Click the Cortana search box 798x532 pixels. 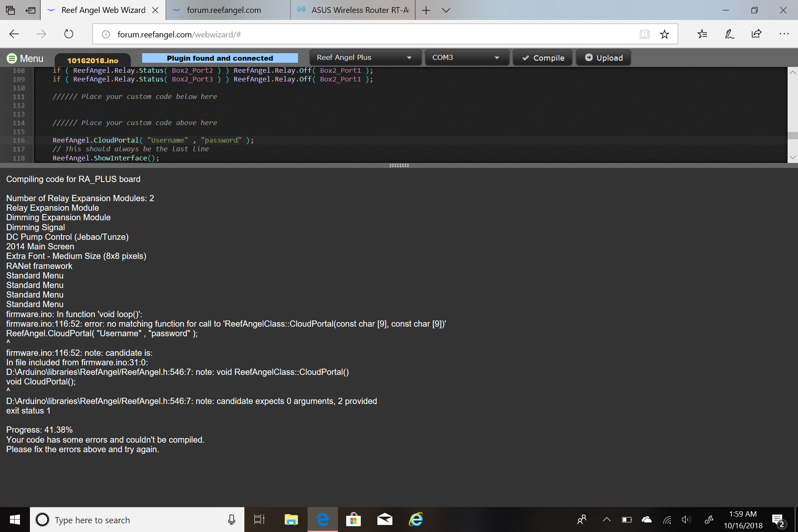tap(137, 520)
